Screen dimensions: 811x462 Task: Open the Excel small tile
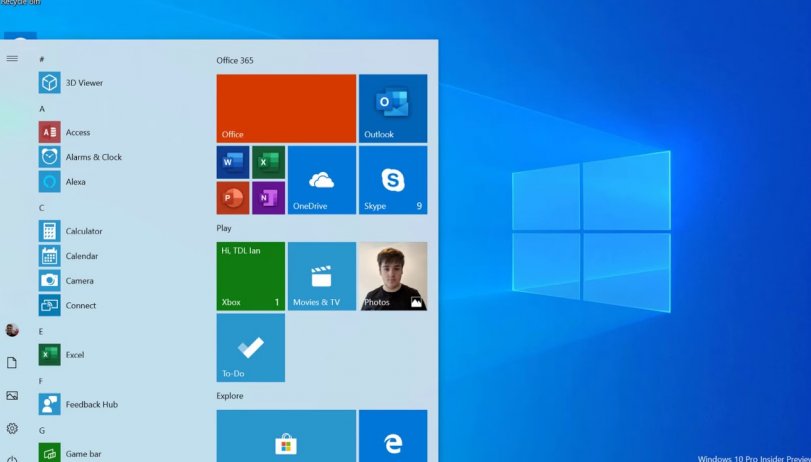(268, 162)
